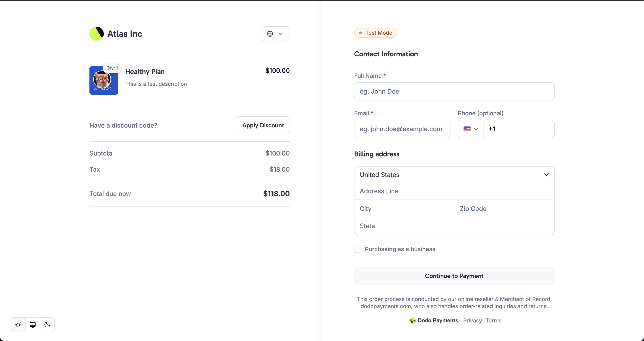
Task: Click the Healthy Plan product thumbnail
Action: 104,80
